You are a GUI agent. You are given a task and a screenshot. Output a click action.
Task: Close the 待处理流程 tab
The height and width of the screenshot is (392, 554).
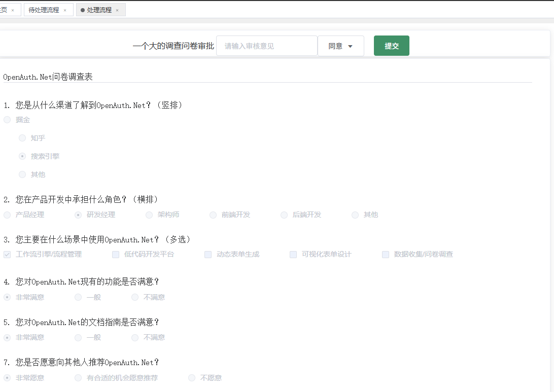pyautogui.click(x=65, y=10)
